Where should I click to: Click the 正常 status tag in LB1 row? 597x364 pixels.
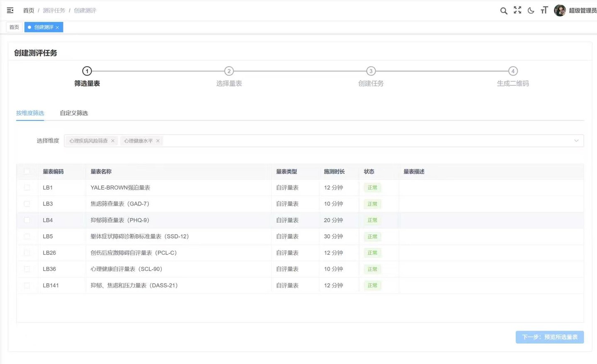372,188
